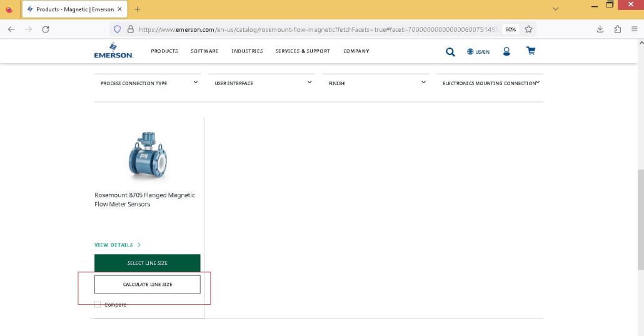
Task: Open the Products menu
Action: [164, 51]
